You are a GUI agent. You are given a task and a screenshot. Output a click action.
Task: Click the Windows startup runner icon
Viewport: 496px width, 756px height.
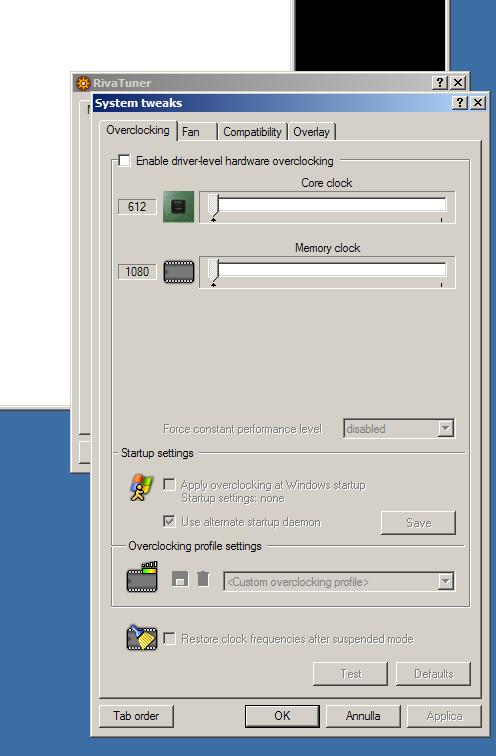[141, 488]
